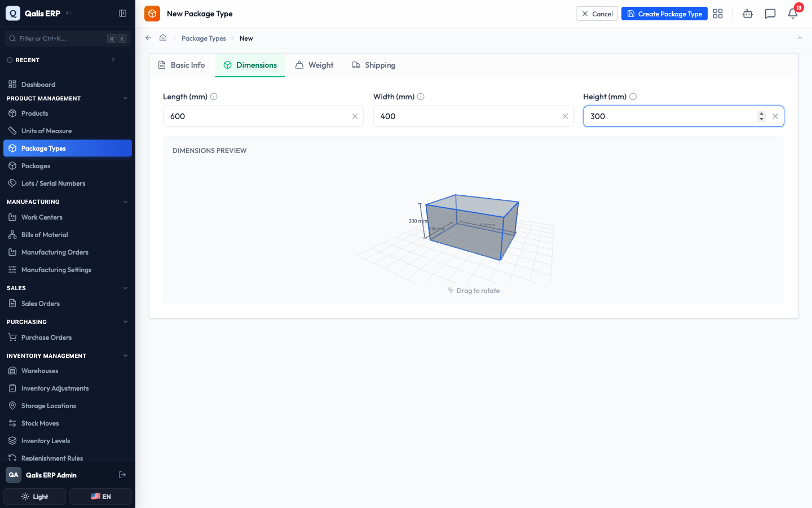Click the QA user avatar

tap(14, 475)
